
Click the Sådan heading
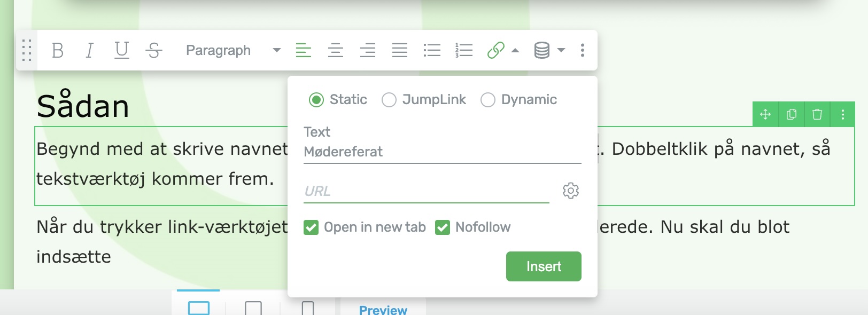(83, 105)
